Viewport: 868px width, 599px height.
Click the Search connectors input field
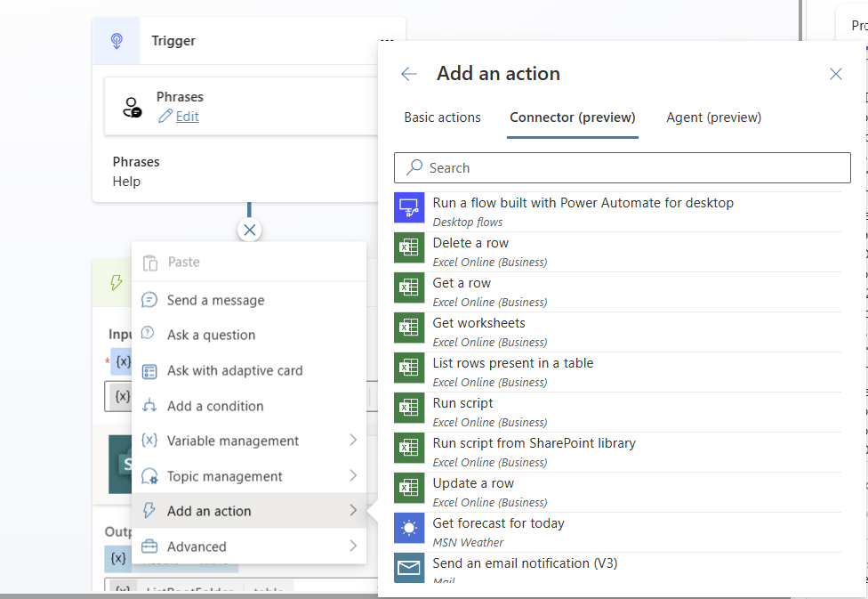click(x=623, y=168)
